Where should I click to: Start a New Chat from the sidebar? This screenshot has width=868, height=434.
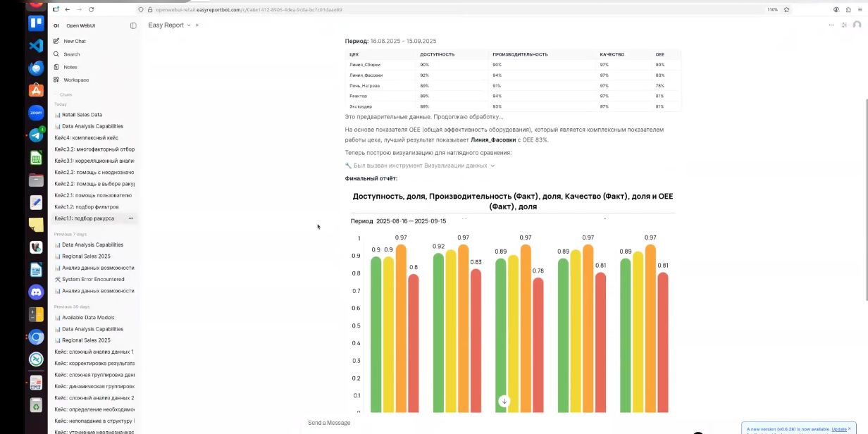74,41
